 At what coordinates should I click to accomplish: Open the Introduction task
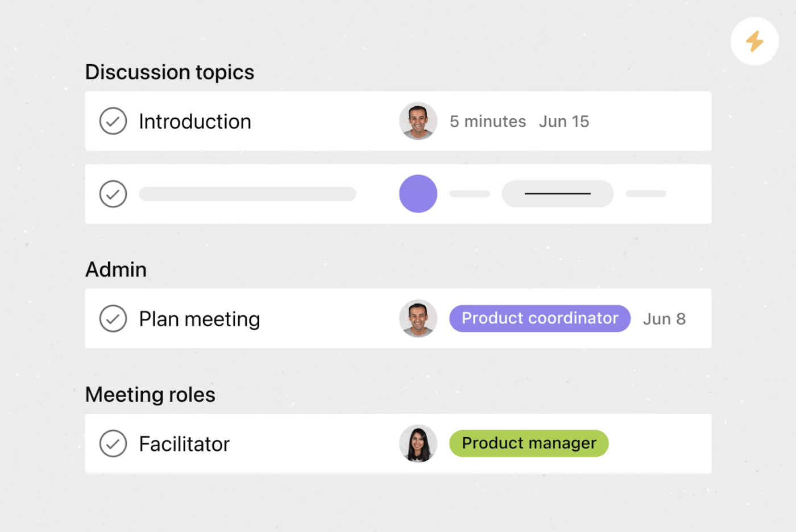point(194,121)
